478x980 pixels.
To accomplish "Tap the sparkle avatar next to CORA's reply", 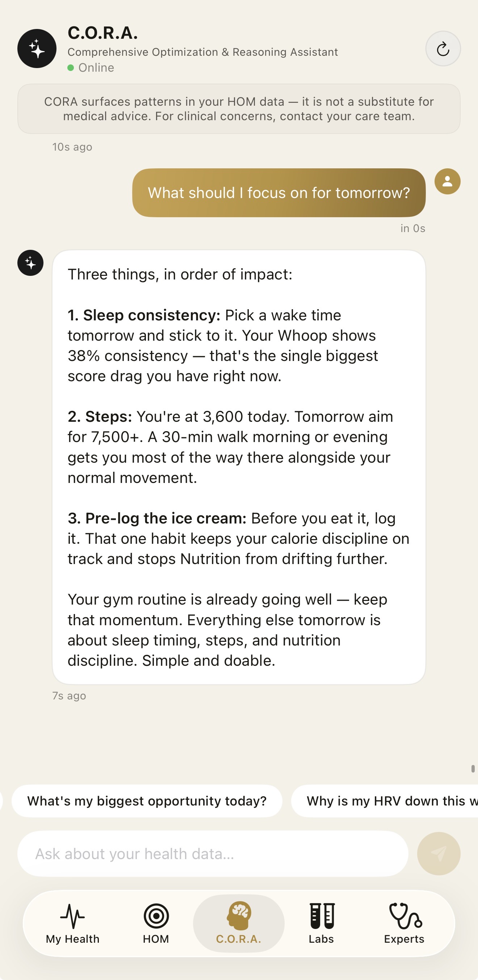I will click(x=30, y=263).
